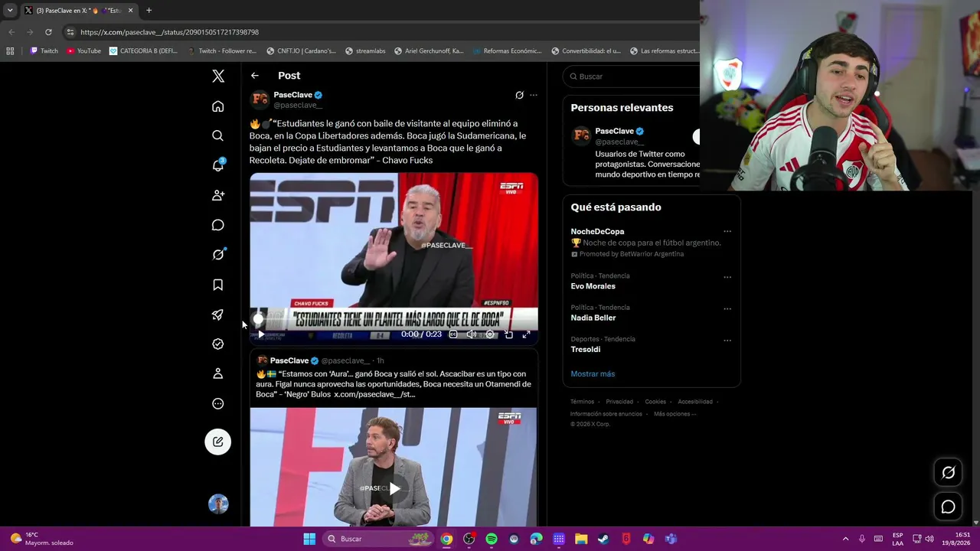Open PaseClave under Personas relevantes

click(615, 131)
